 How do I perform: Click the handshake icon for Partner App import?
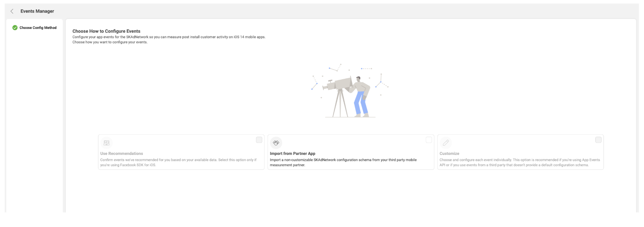276,143
